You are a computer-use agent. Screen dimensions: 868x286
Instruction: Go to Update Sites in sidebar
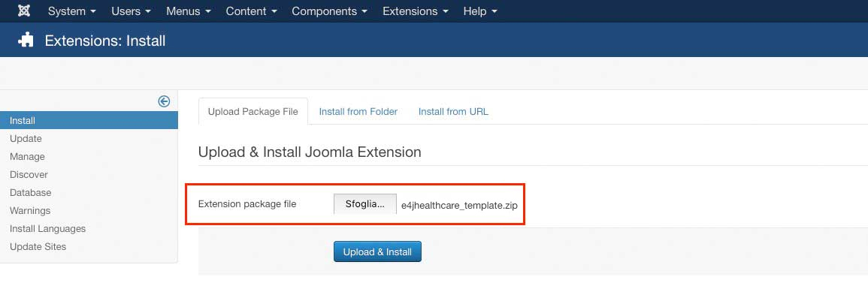click(x=38, y=246)
